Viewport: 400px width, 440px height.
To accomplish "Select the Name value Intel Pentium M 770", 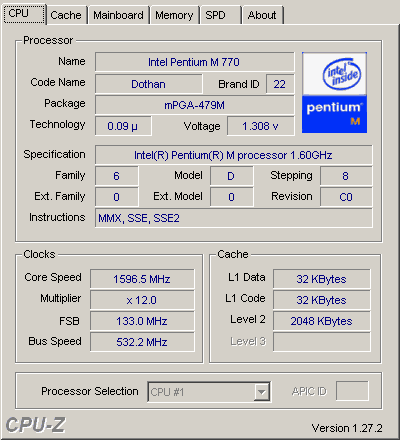I will (195, 62).
